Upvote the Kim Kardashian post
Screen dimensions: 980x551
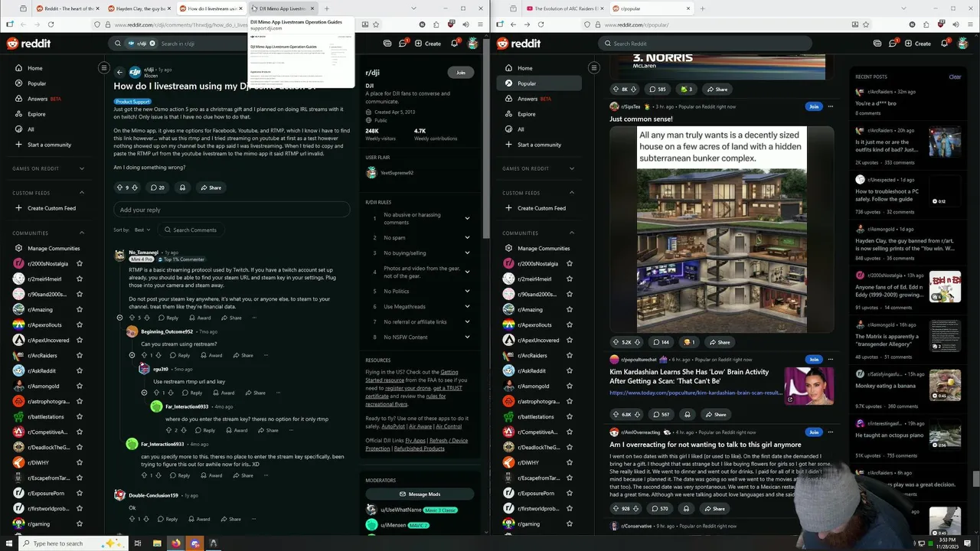(x=616, y=415)
